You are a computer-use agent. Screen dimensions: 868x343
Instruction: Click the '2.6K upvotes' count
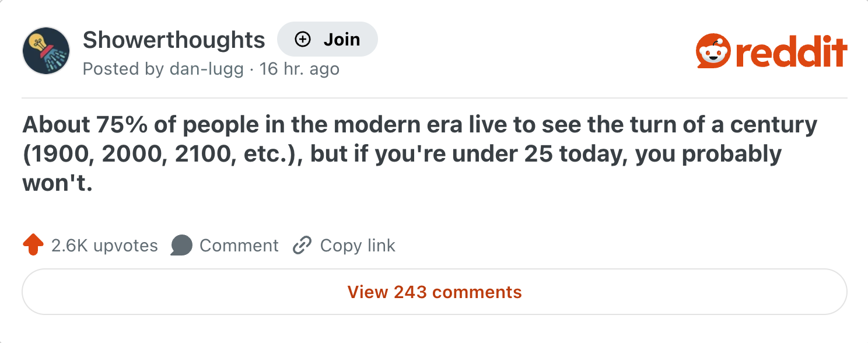pyautogui.click(x=104, y=246)
